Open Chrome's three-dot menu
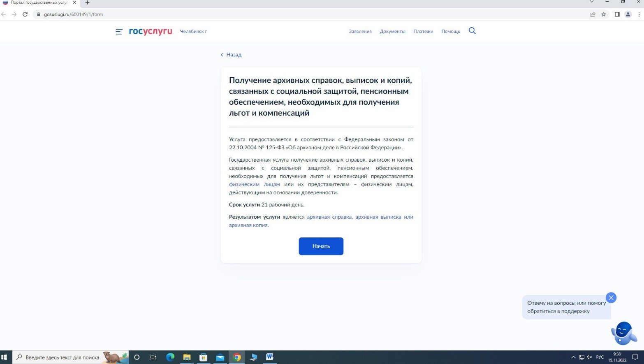Viewport: 644px width, 364px height. 639,14
